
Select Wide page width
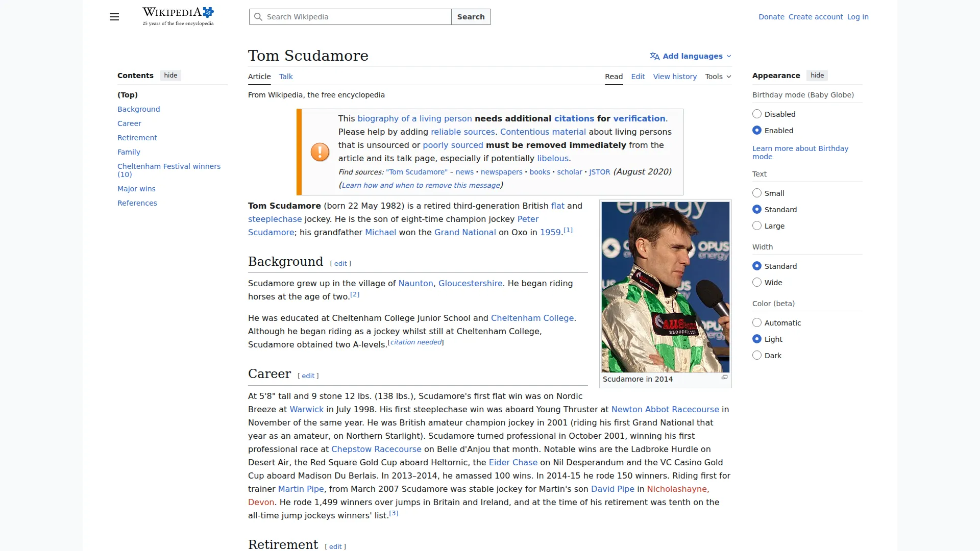(757, 282)
